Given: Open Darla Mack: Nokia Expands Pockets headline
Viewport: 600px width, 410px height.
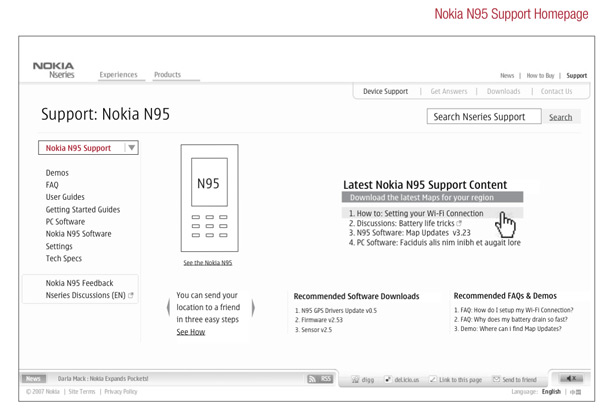Looking at the screenshot, I should 103,379.
